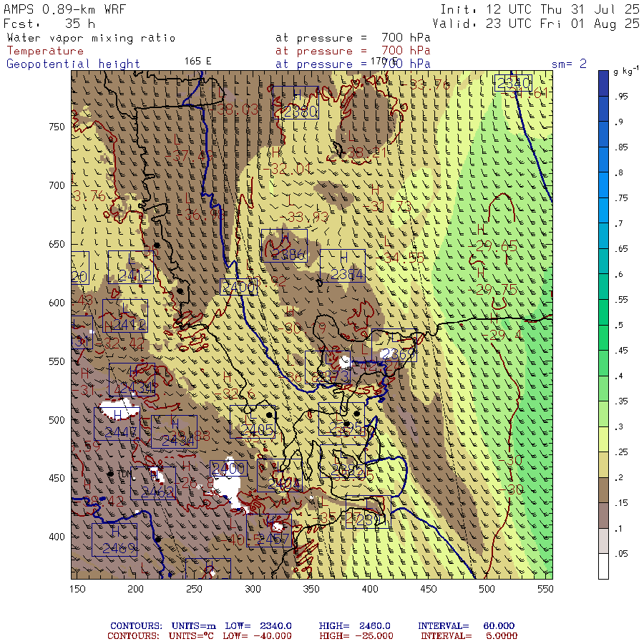The height and width of the screenshot is (644, 644).
Task: Click the '165 E' longitude label
Action: (197, 62)
